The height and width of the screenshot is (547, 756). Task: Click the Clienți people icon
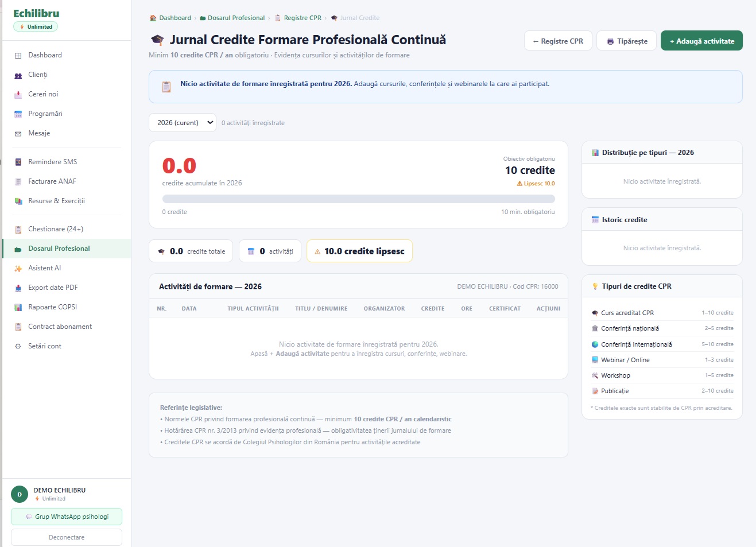click(18, 75)
